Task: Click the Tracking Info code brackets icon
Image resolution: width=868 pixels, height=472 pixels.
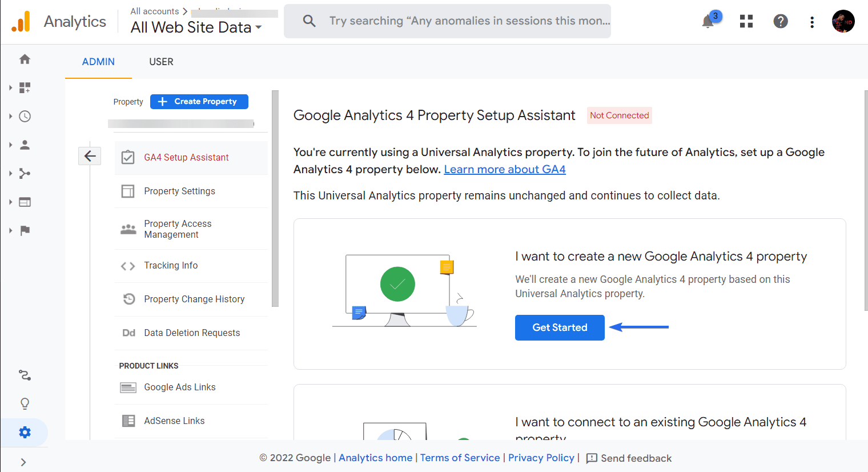Action: click(128, 266)
